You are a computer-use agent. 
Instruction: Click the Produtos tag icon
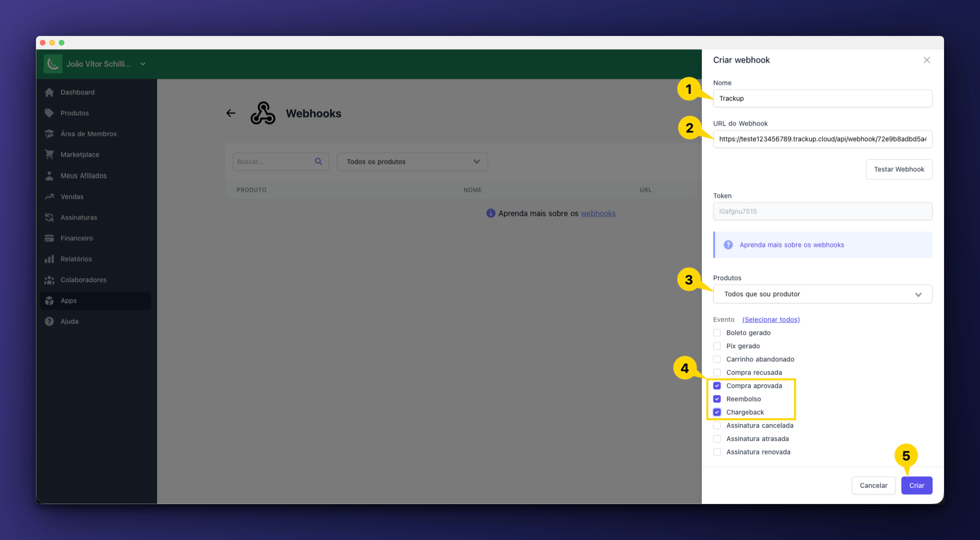[49, 113]
